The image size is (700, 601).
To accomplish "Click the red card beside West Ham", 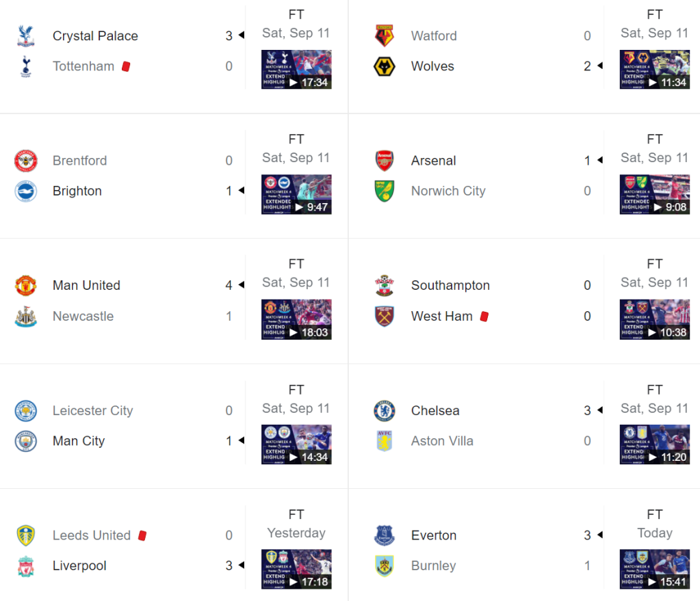I will pos(484,317).
